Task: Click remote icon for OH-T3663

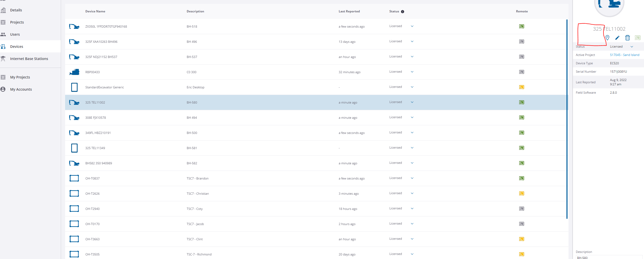Action: pyautogui.click(x=521, y=239)
